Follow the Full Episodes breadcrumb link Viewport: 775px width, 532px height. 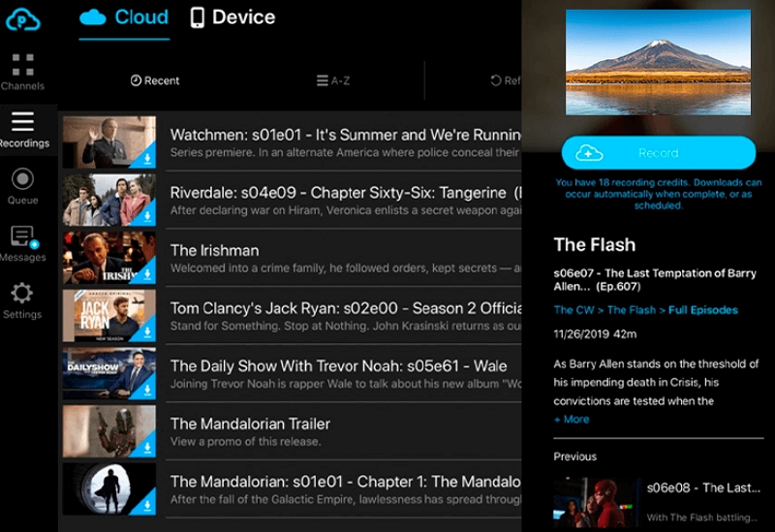pos(703,310)
